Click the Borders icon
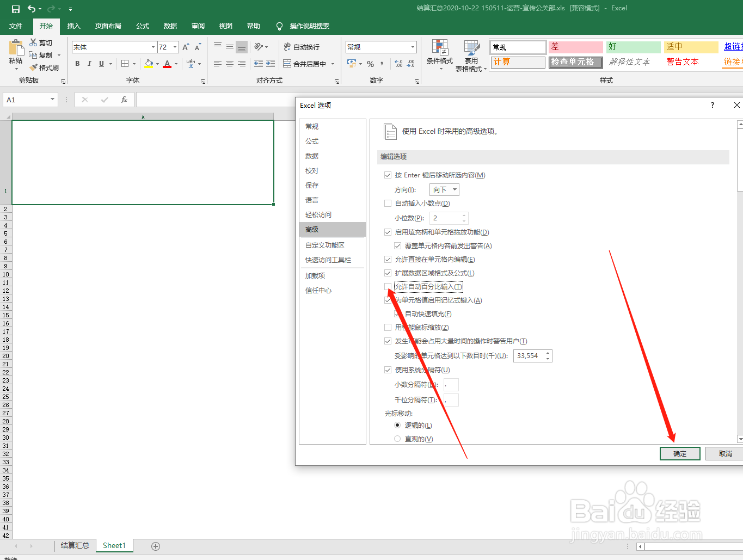Viewport: 743px width, 560px height. 125,64
